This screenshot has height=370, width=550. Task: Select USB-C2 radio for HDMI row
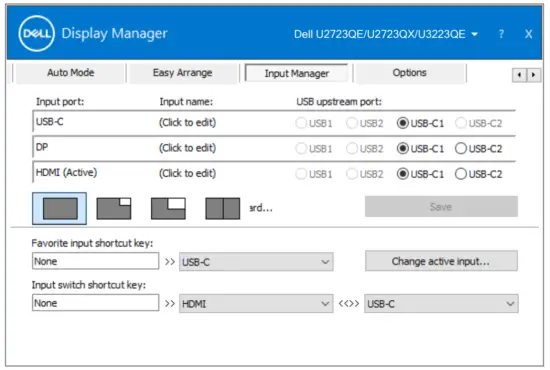click(461, 174)
